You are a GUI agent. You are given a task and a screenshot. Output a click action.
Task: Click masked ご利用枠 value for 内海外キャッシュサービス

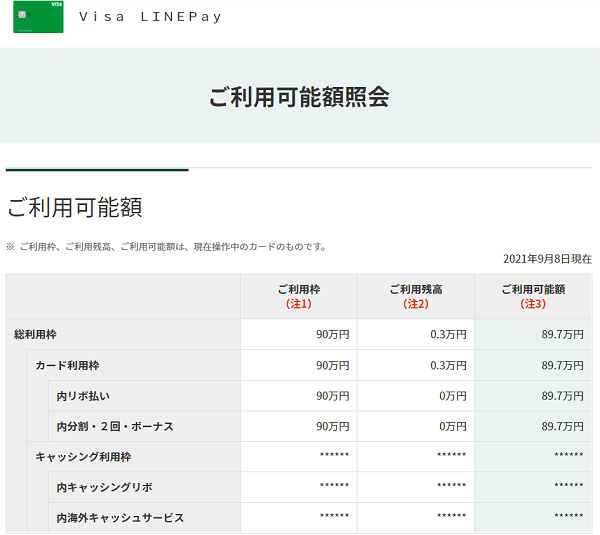[334, 516]
